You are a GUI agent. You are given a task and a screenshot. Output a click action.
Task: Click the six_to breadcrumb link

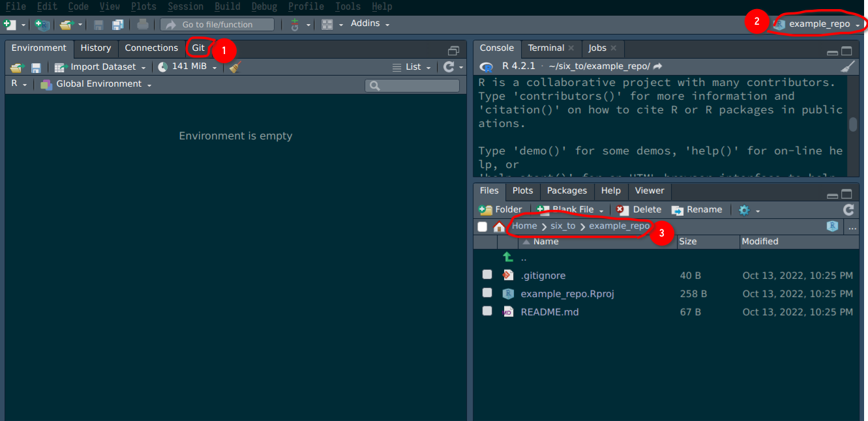point(563,226)
